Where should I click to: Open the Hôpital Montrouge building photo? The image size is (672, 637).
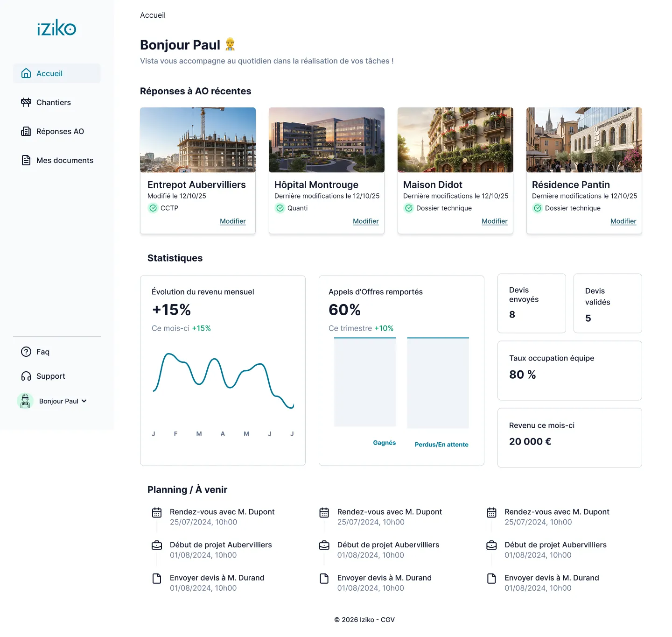tap(327, 140)
